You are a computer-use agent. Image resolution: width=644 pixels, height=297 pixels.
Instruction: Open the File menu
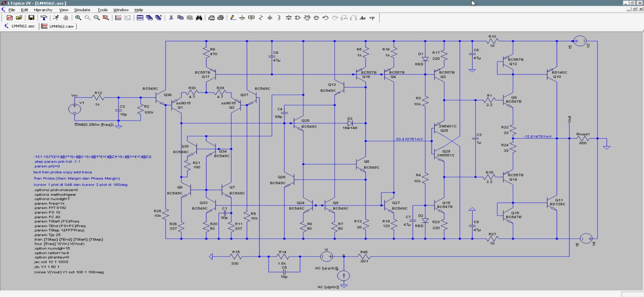tap(12, 10)
